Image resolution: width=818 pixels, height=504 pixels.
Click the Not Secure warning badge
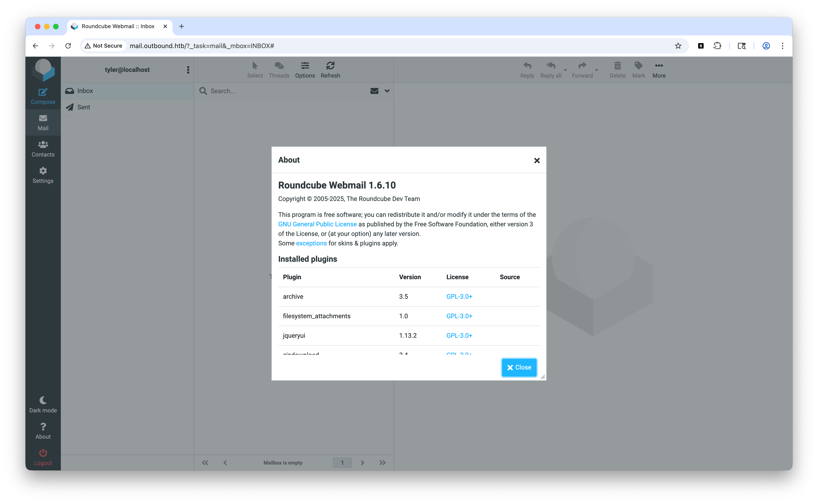coord(103,46)
